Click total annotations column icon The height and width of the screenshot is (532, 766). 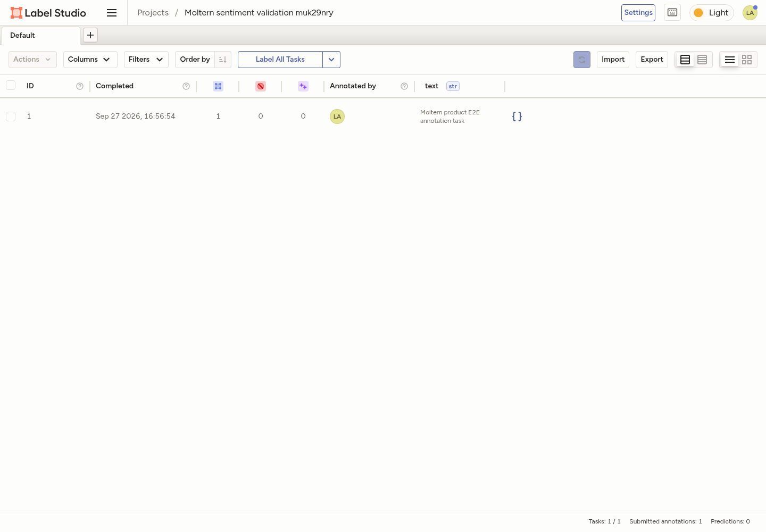click(x=218, y=86)
